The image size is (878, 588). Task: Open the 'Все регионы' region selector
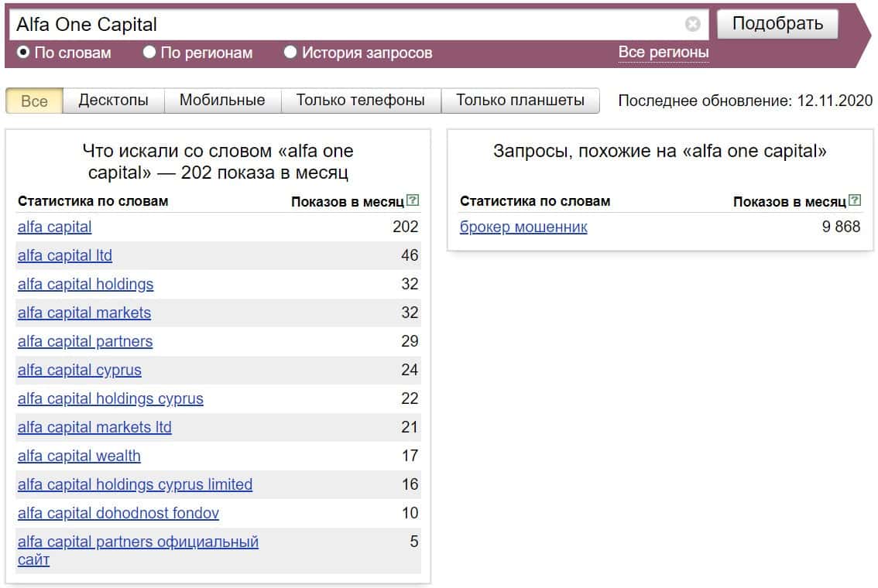(x=663, y=53)
